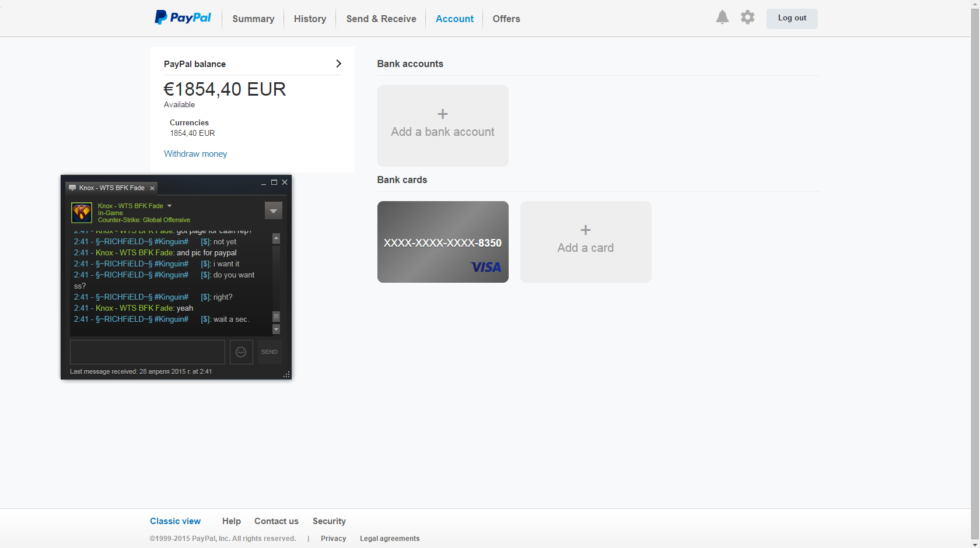
Task: Close the Knox - WTS BFK Fade chat tab
Action: [x=152, y=188]
